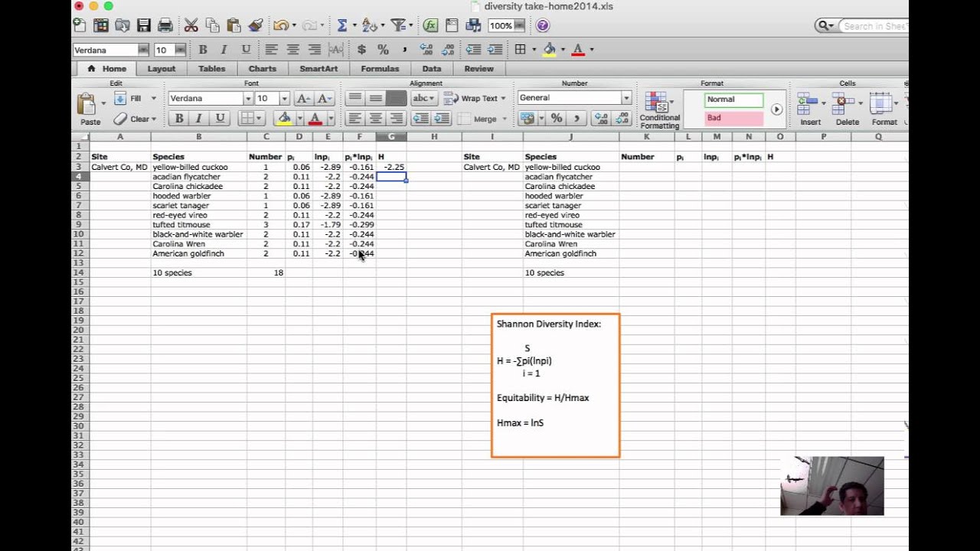
Task: Open the Wrap Text dropdown arrow
Action: (503, 98)
